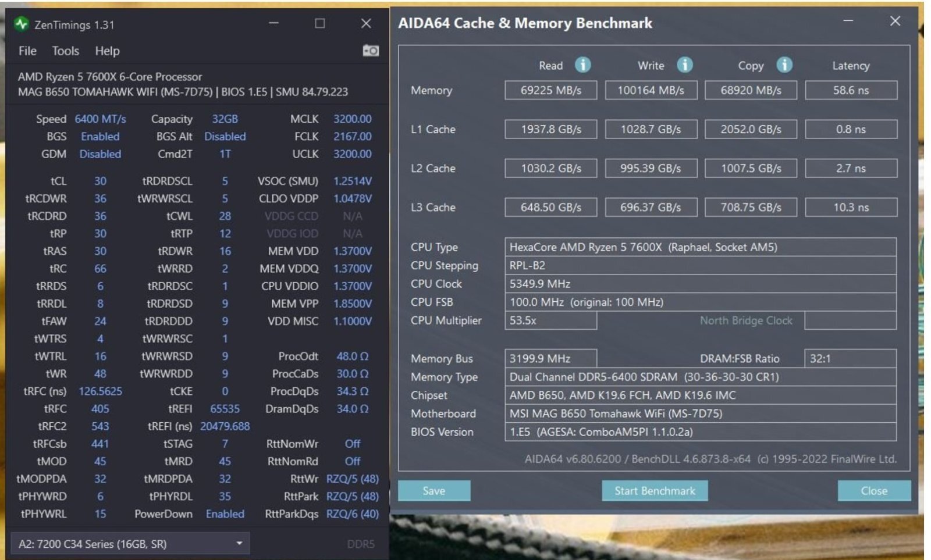Open the Help menu
The width and height of the screenshot is (931, 560).
click(x=107, y=51)
